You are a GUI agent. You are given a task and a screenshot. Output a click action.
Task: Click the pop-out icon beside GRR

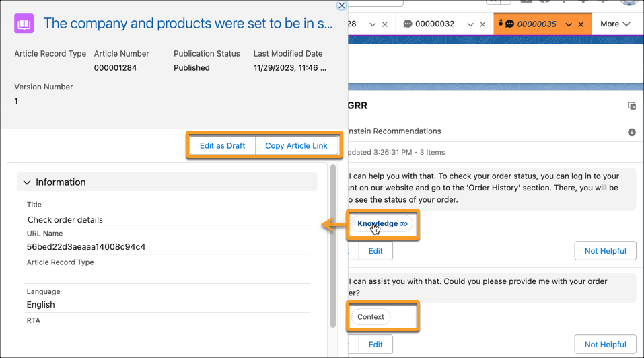pyautogui.click(x=631, y=106)
